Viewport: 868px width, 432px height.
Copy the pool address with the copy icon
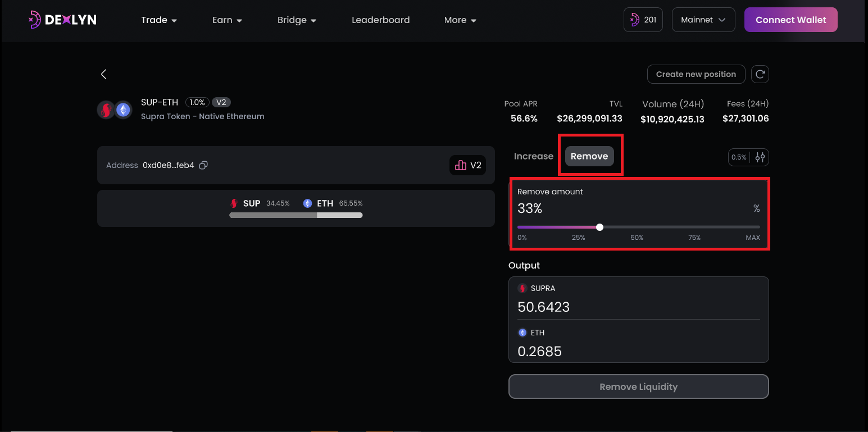pyautogui.click(x=204, y=165)
